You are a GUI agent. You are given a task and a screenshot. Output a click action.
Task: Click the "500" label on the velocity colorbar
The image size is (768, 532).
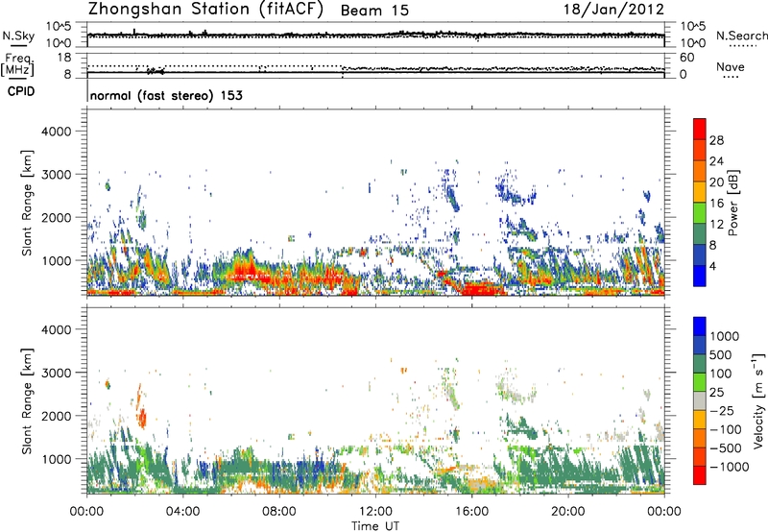723,355
